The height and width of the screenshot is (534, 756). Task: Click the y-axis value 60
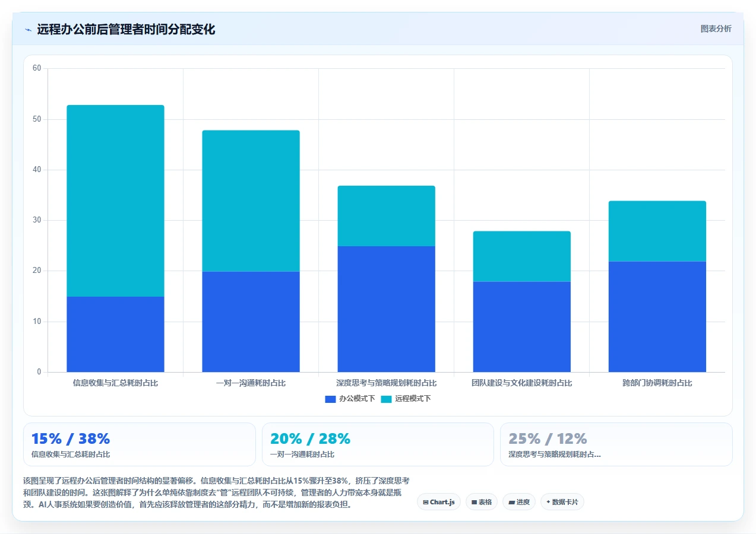coord(37,68)
